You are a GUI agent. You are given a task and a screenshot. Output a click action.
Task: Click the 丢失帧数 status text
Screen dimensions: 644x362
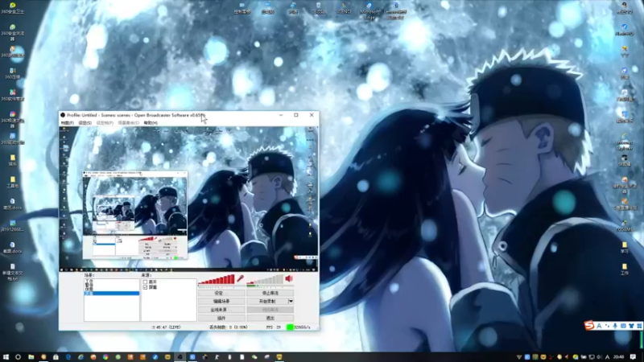tap(229, 327)
